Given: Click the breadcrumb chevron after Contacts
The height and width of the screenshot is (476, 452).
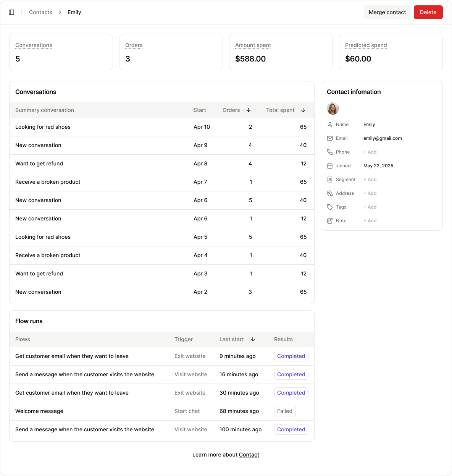Looking at the screenshot, I should point(60,12).
